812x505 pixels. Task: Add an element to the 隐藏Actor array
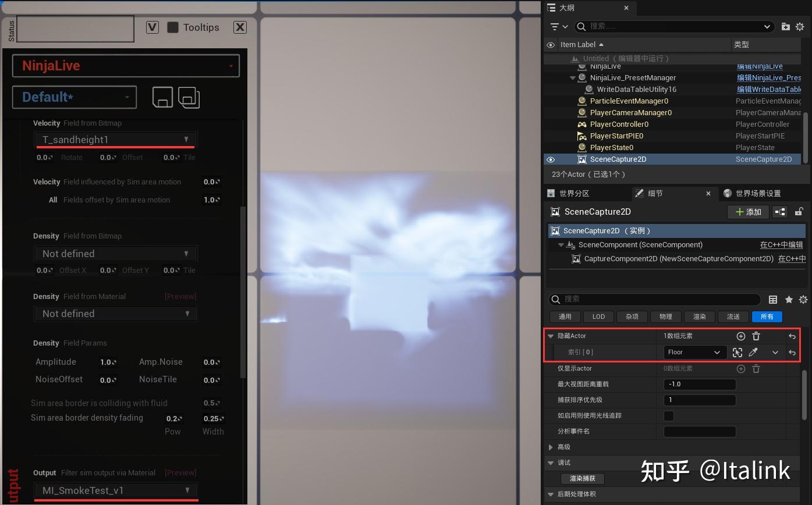coord(740,336)
